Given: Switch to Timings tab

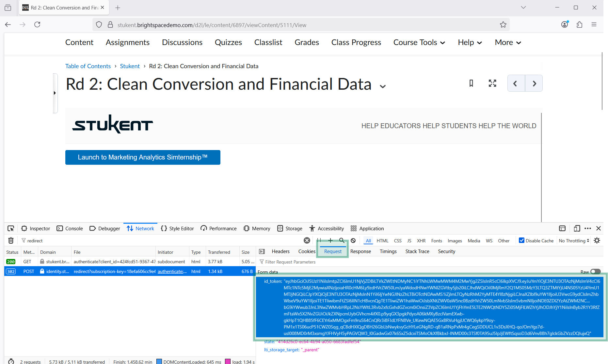Looking at the screenshot, I should (388, 251).
